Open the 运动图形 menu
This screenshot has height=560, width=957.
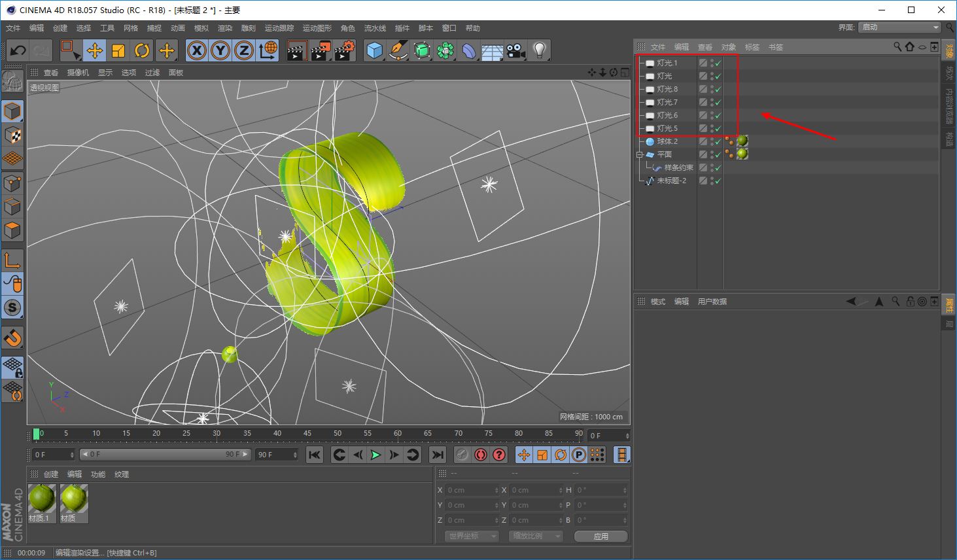tap(317, 28)
